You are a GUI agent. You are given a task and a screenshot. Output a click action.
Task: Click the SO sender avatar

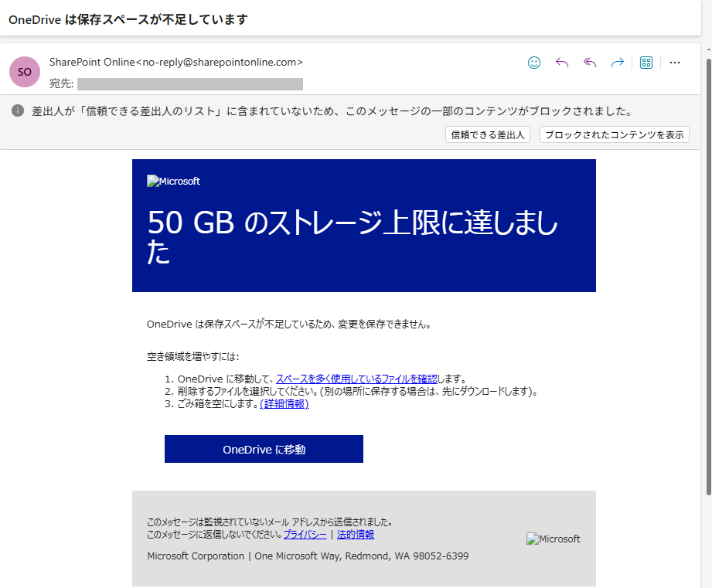point(25,72)
